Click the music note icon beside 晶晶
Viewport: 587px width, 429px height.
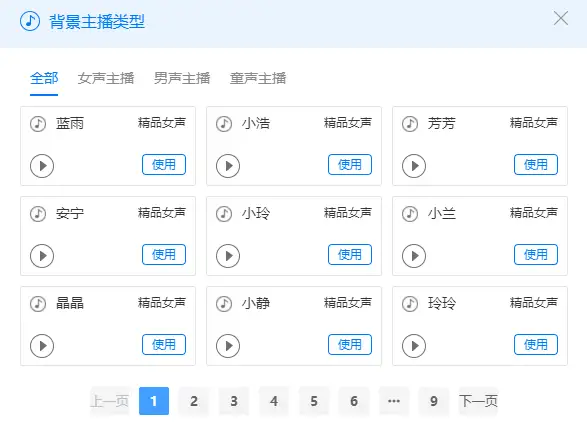tap(38, 304)
